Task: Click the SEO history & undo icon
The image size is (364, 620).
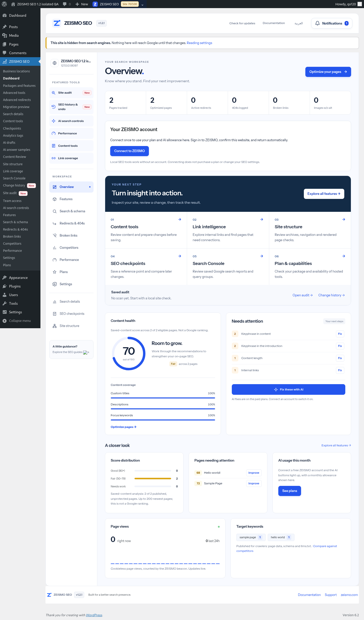Action: pos(54,107)
